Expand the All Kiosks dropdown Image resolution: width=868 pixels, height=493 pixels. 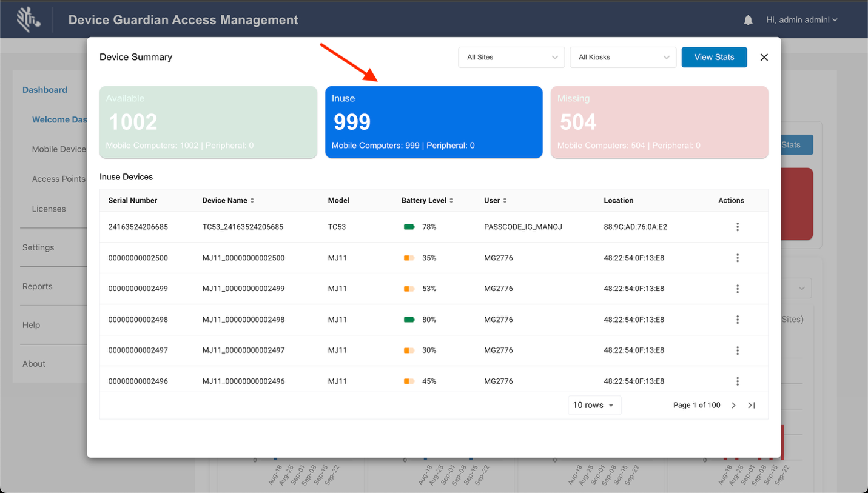[x=623, y=57]
